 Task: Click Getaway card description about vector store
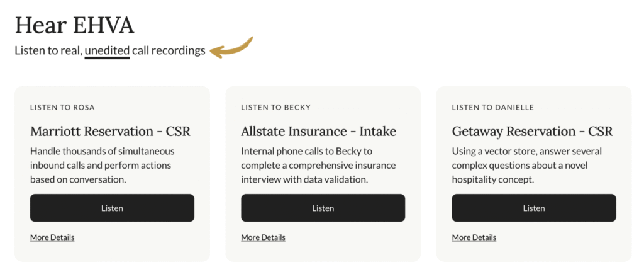[527, 165]
